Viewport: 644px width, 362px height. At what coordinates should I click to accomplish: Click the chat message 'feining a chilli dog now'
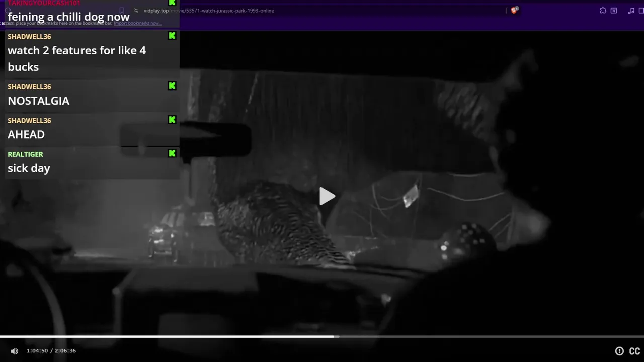pyautogui.click(x=68, y=17)
